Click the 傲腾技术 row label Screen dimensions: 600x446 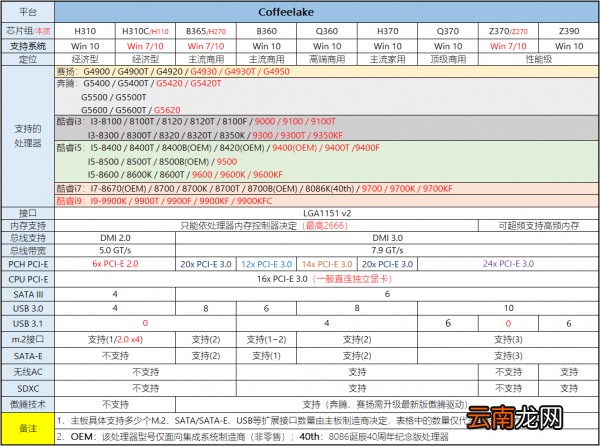(28, 404)
